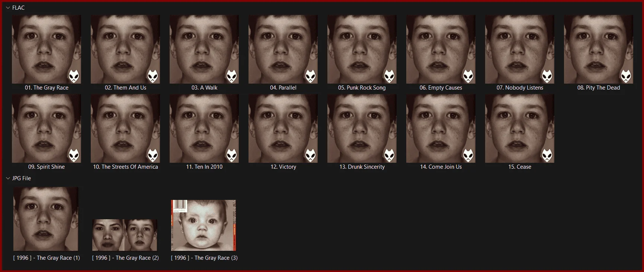
Task: Click the file name '01. The Gray Race'
Action: click(47, 88)
